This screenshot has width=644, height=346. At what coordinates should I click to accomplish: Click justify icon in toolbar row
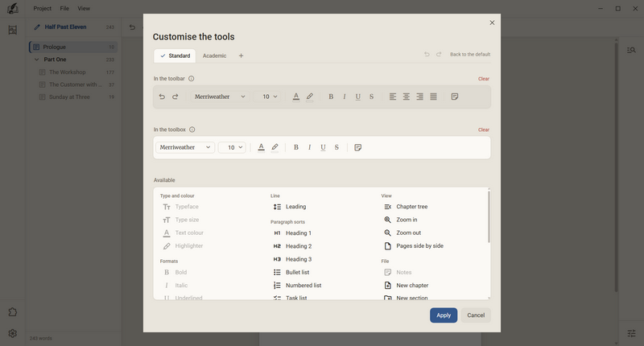(433, 97)
